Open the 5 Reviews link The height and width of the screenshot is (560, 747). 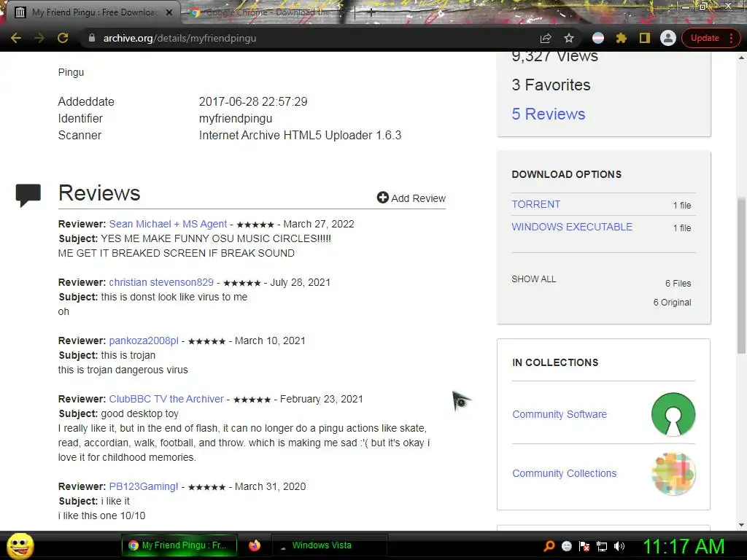[549, 114]
